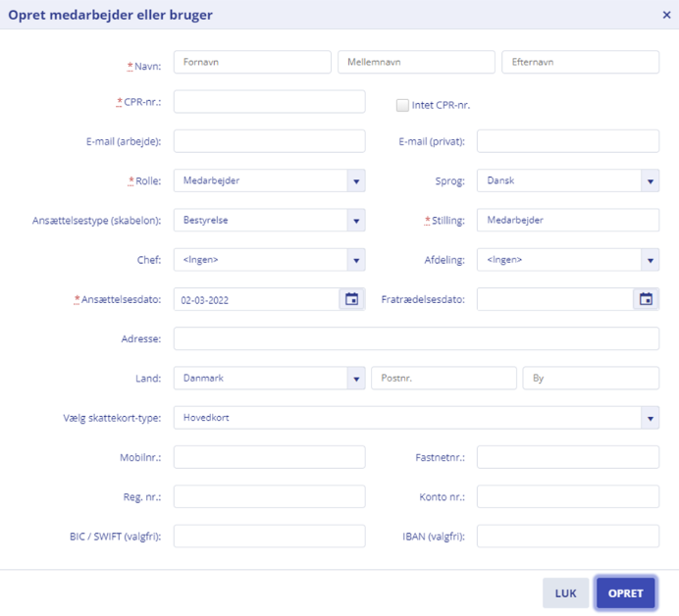Click the Fastnetnr. field
This screenshot has width=679, height=616.
click(x=568, y=457)
